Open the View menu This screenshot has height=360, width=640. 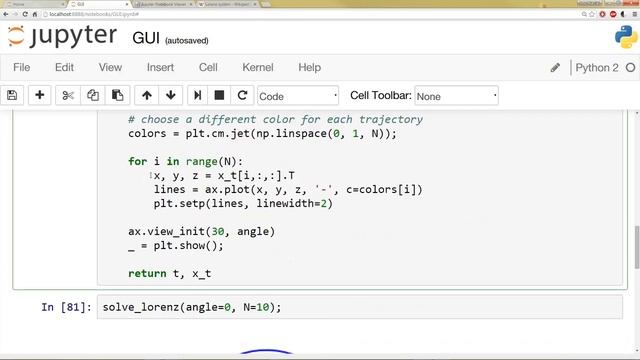[x=110, y=68]
